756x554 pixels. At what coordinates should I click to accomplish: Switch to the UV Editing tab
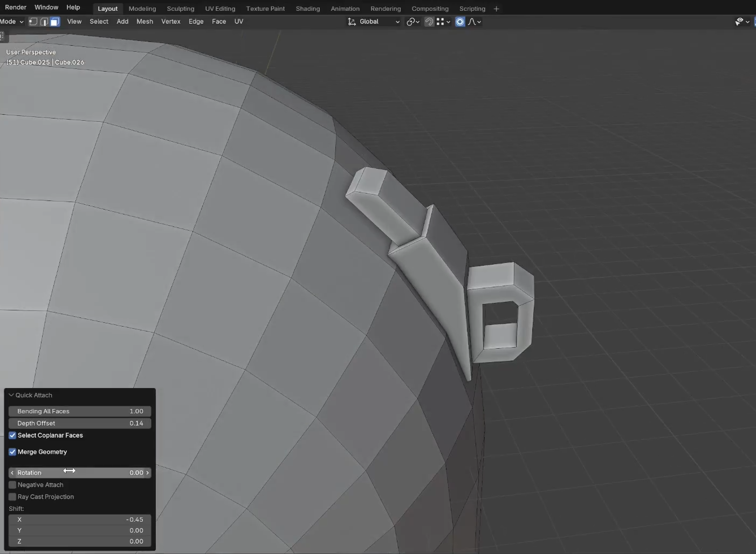[x=220, y=9]
